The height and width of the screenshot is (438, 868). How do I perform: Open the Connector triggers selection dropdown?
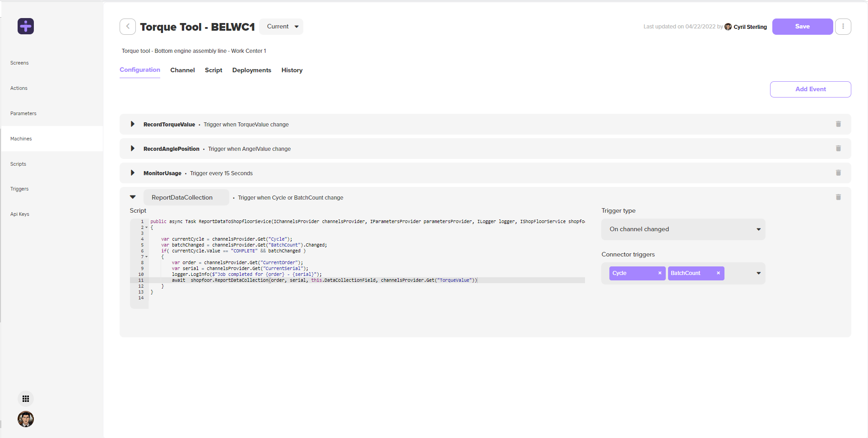click(758, 273)
